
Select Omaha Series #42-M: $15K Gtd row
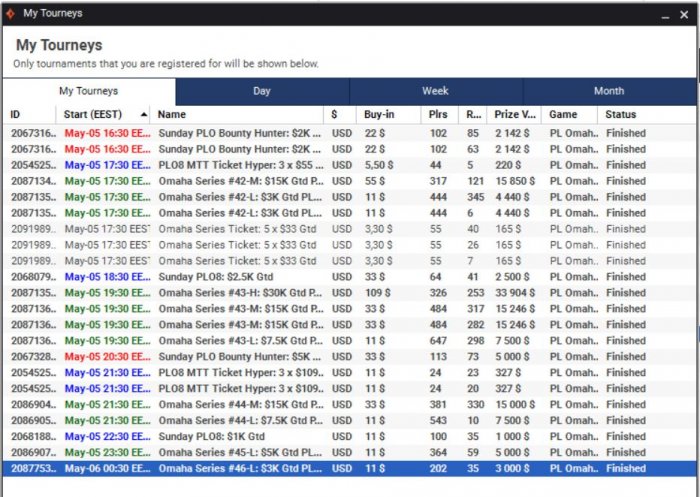click(x=240, y=180)
